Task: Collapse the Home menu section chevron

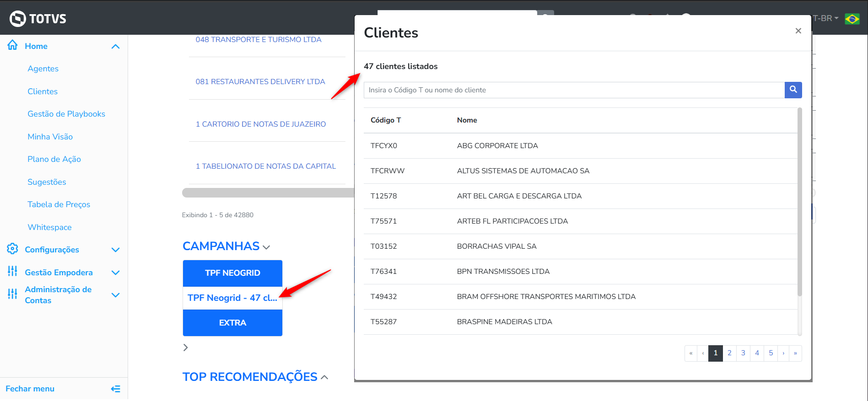Action: click(x=115, y=46)
